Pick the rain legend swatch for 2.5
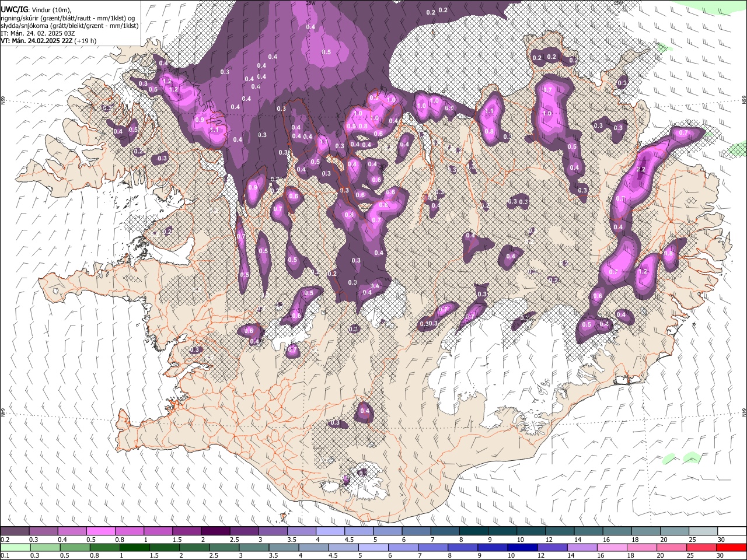Viewport: 747px width, 560px height. point(224,548)
